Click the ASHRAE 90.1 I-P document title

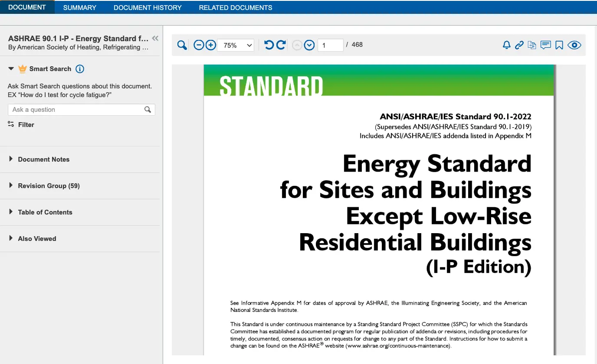(x=78, y=39)
